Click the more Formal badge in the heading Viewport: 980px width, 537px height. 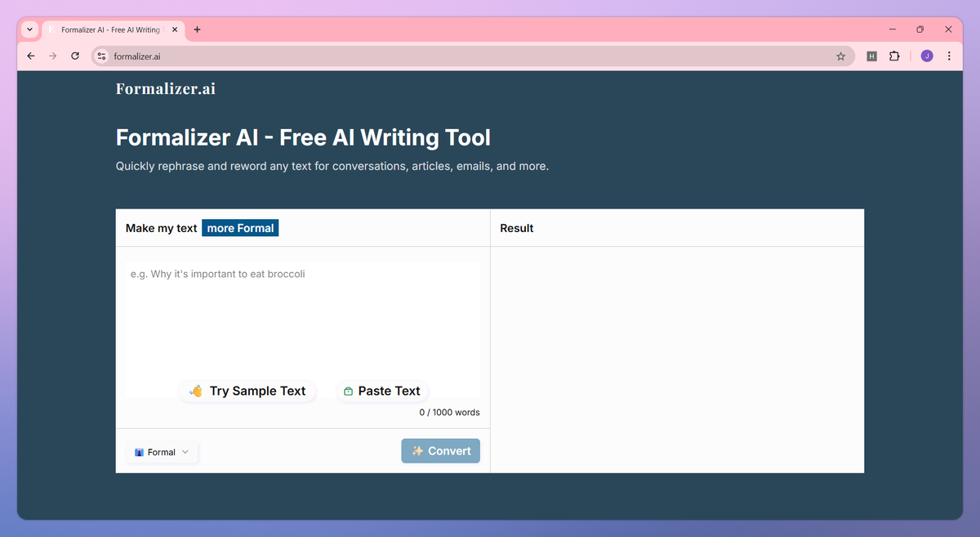click(240, 227)
